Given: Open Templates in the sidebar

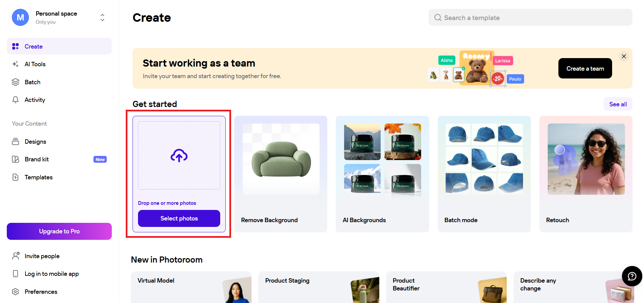Looking at the screenshot, I should point(59,177).
